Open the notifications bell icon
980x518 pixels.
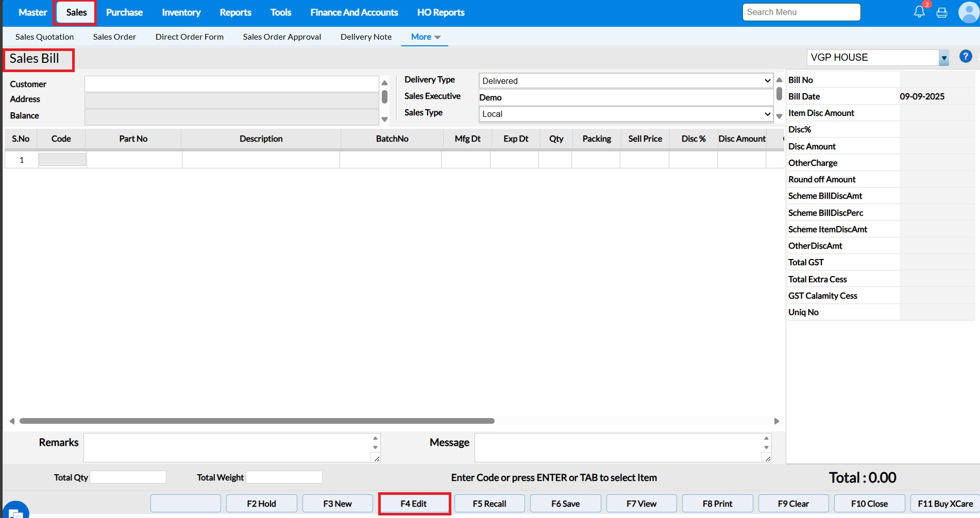click(x=919, y=12)
